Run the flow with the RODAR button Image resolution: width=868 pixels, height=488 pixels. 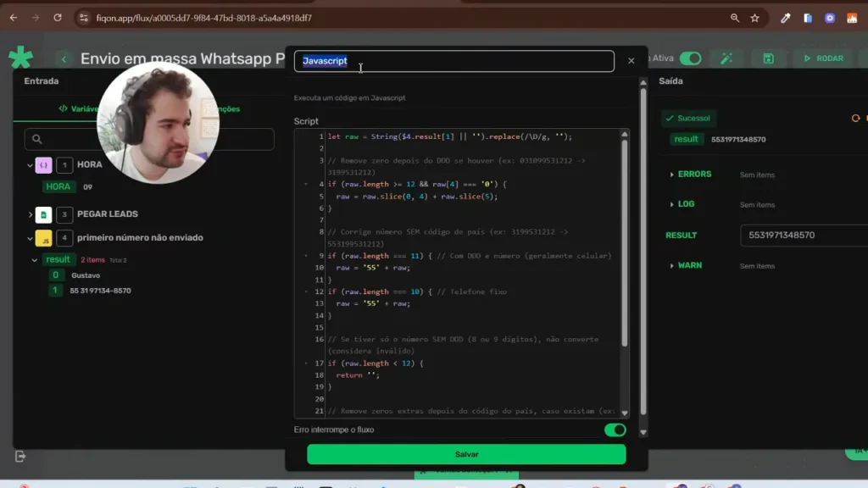tap(823, 58)
